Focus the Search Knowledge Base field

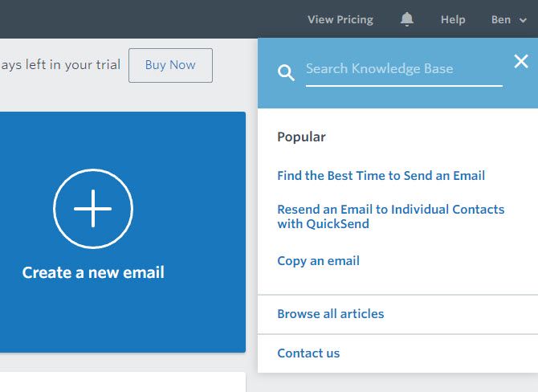(x=403, y=69)
